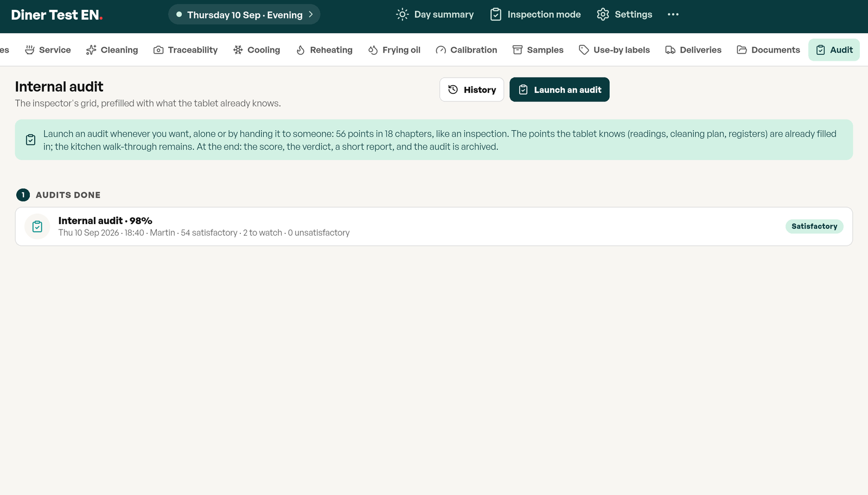
Task: Open the Calibration tab label
Action: pos(474,50)
